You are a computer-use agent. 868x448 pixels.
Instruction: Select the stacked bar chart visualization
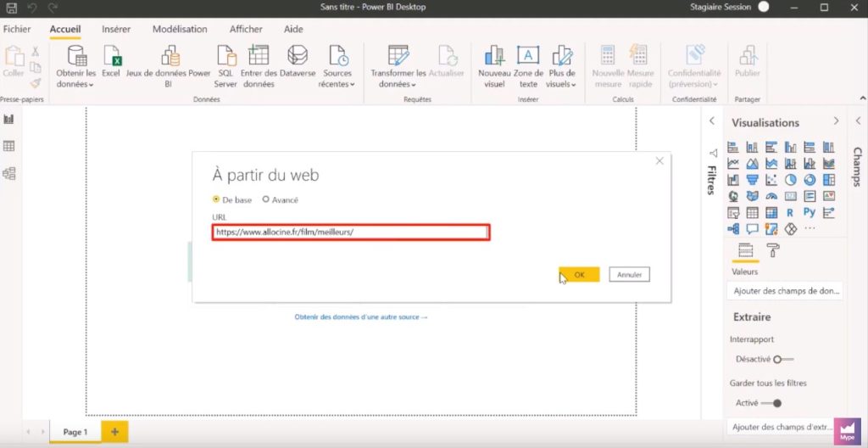click(733, 148)
